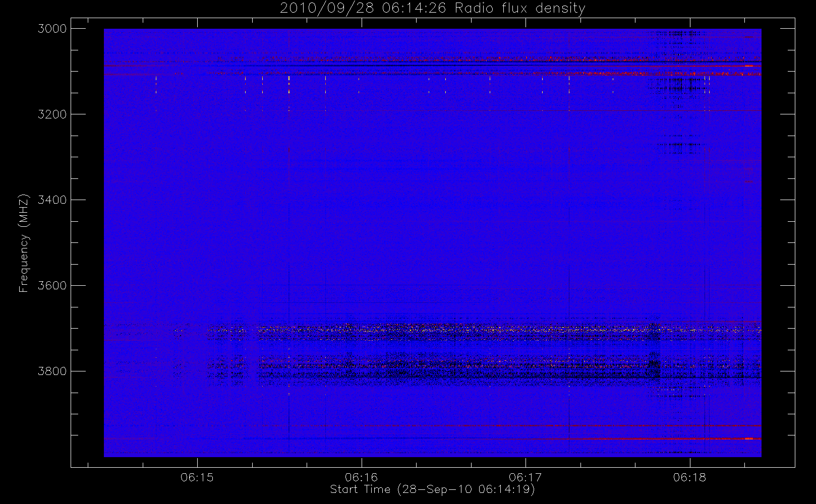The width and height of the screenshot is (816, 504).
Task: Click the plot title "Radio flux density"
Action: pyautogui.click(x=520, y=9)
